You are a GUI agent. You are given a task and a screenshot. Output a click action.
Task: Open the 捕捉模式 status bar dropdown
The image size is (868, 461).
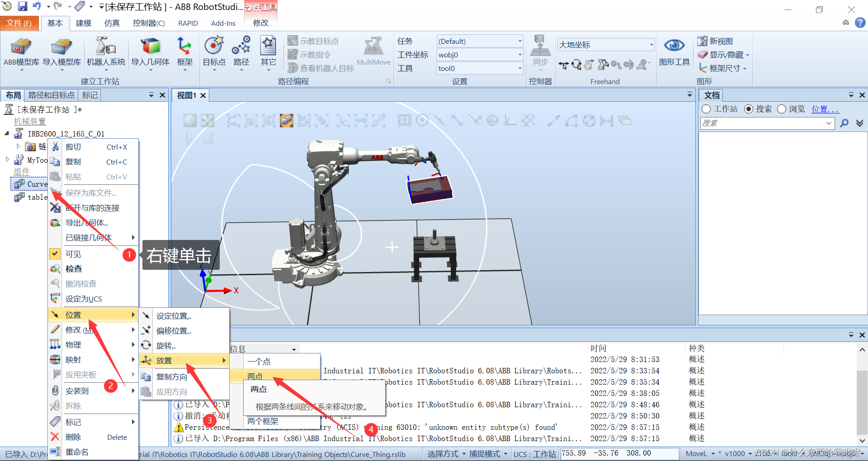click(x=488, y=454)
